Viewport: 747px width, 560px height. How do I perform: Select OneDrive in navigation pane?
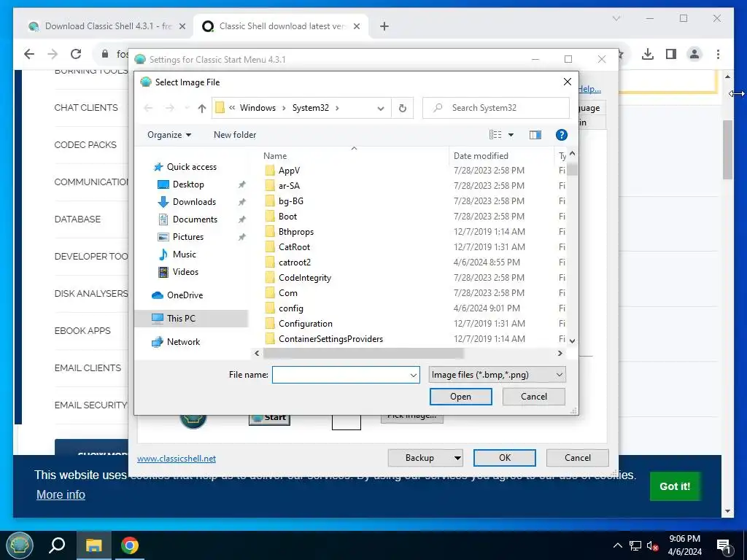pyautogui.click(x=185, y=295)
